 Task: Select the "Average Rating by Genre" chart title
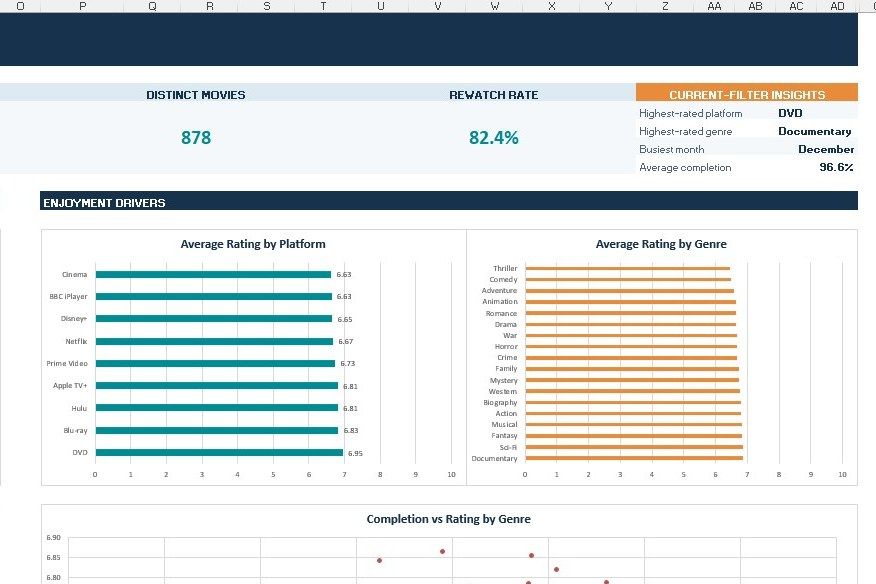click(x=661, y=244)
